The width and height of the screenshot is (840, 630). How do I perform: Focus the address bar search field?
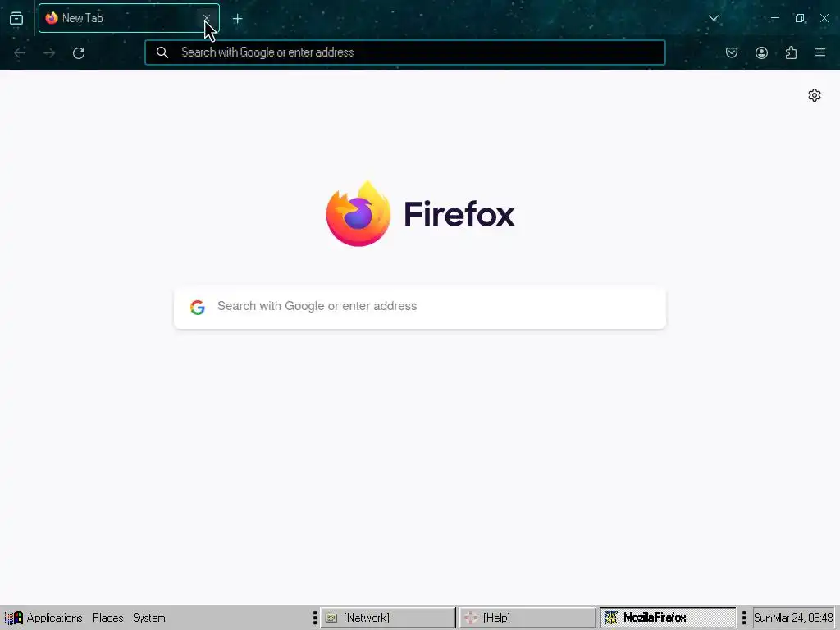pyautogui.click(x=405, y=52)
